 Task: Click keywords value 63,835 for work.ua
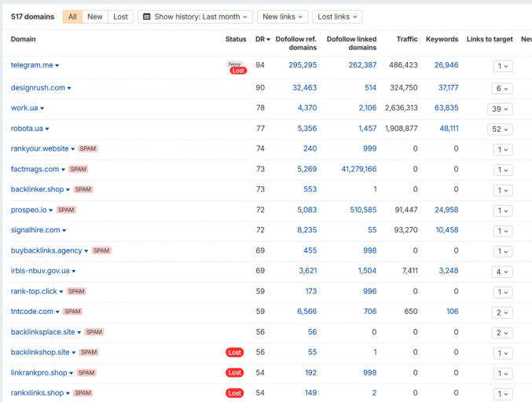tap(446, 108)
